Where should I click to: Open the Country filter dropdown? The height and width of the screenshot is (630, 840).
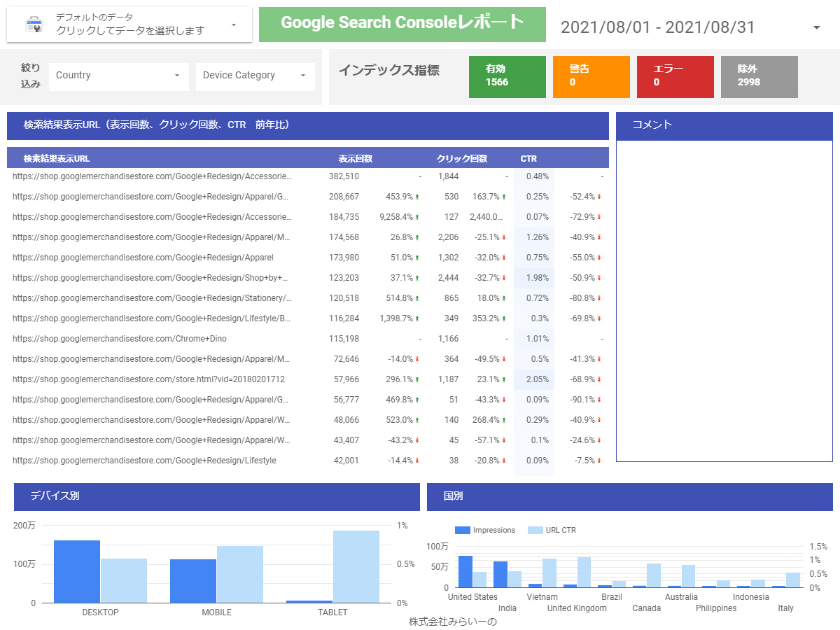click(x=119, y=76)
